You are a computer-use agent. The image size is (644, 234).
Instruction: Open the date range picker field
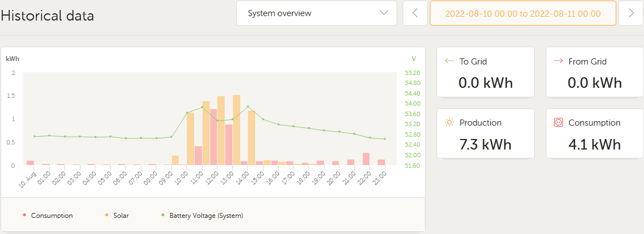(523, 13)
